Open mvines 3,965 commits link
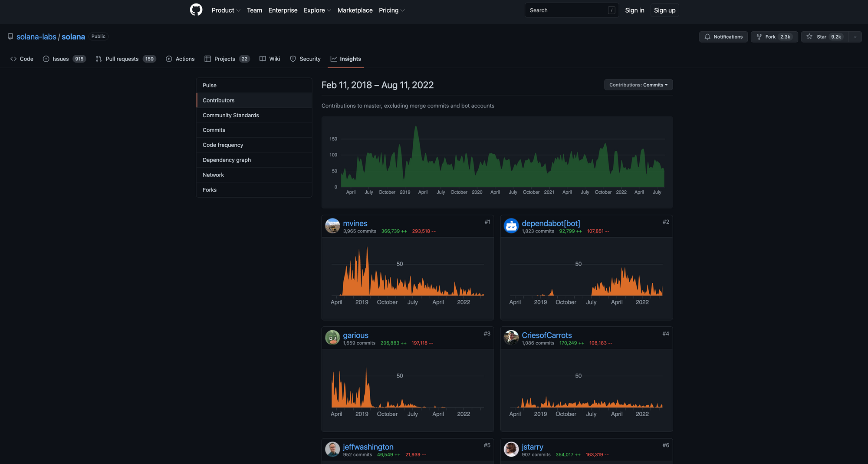This screenshot has height=464, width=868. point(359,231)
